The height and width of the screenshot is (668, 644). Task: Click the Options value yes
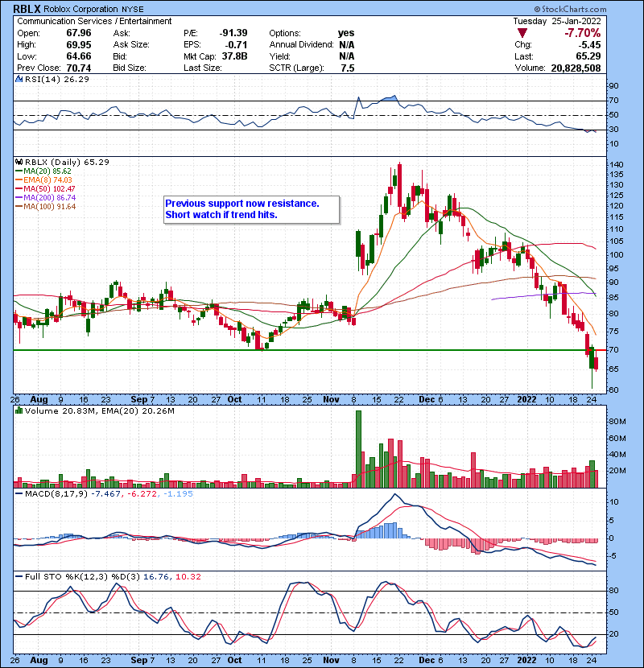coord(345,33)
